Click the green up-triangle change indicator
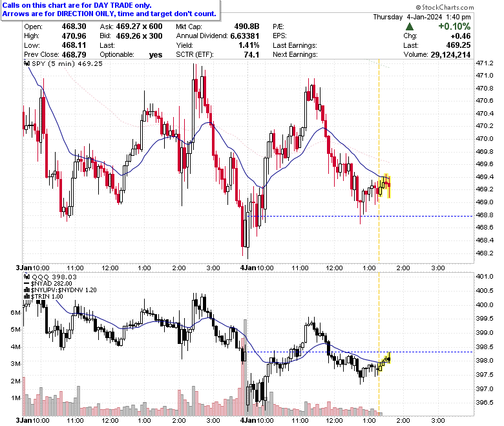The width and height of the screenshot is (504, 426). (410, 27)
